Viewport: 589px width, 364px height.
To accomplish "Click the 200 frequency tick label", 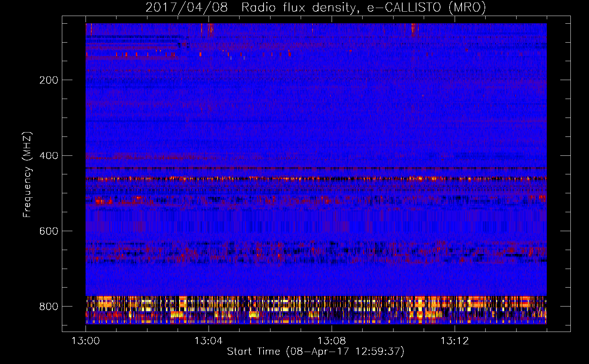I will pos(49,80).
